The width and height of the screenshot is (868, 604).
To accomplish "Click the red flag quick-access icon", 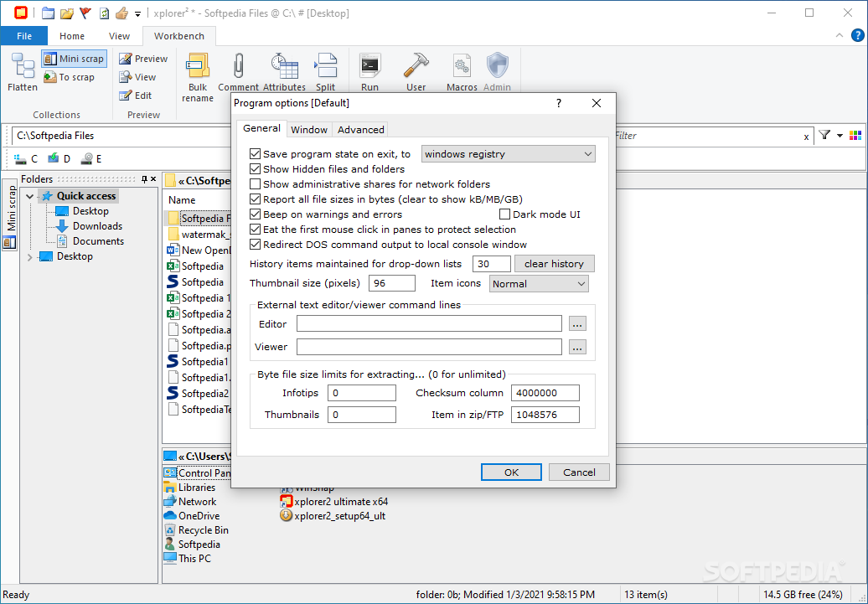I will pyautogui.click(x=85, y=13).
